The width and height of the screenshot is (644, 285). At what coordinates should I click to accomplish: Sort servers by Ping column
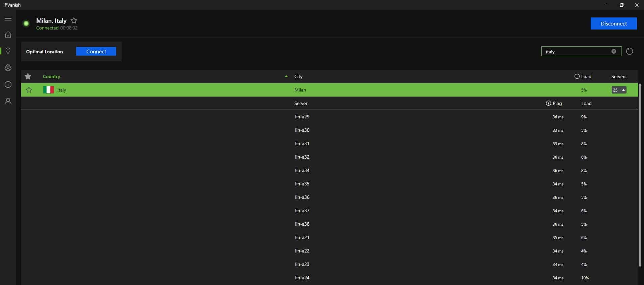(x=557, y=103)
